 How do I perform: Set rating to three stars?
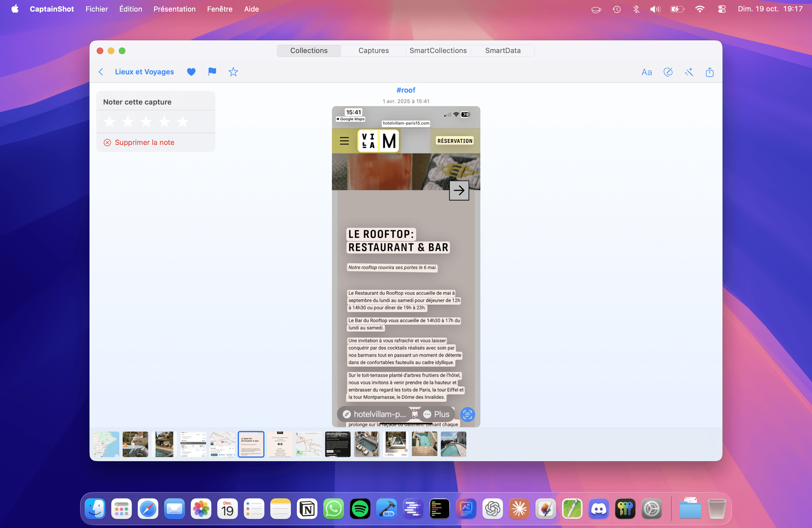[146, 122]
